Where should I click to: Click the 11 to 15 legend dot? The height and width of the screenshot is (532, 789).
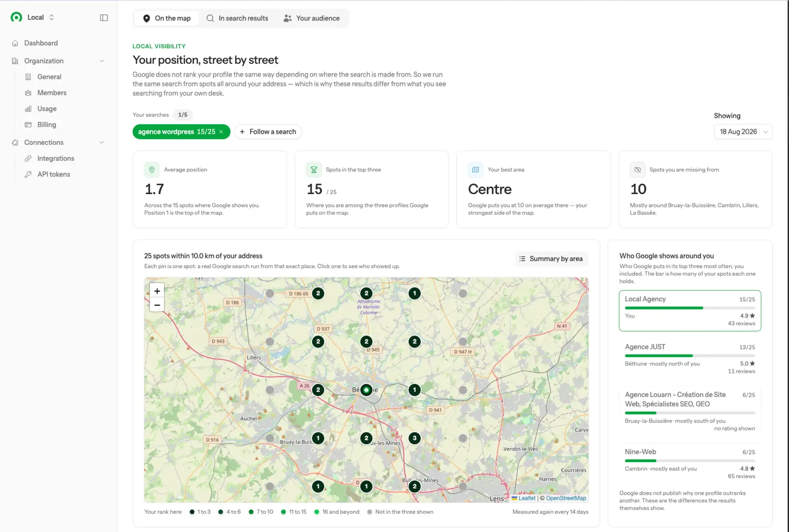(284, 512)
